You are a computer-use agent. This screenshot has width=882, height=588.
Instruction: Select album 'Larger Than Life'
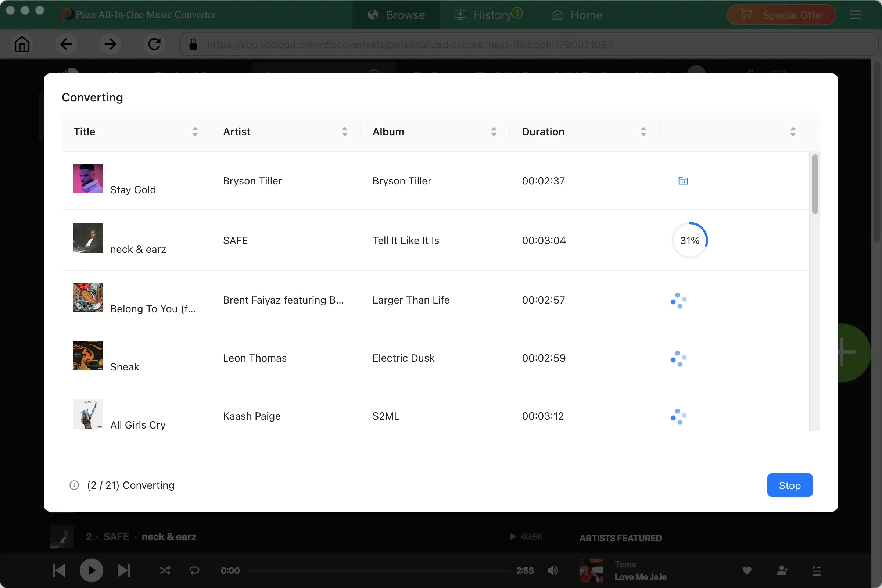click(411, 300)
